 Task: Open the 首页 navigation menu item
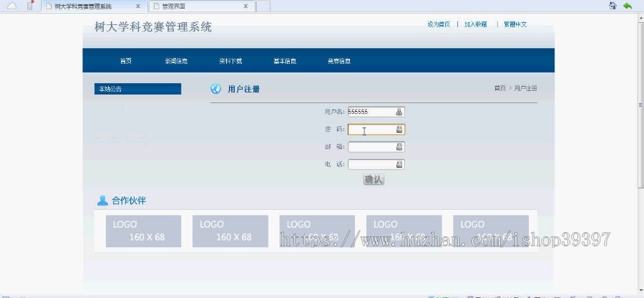[x=126, y=61]
